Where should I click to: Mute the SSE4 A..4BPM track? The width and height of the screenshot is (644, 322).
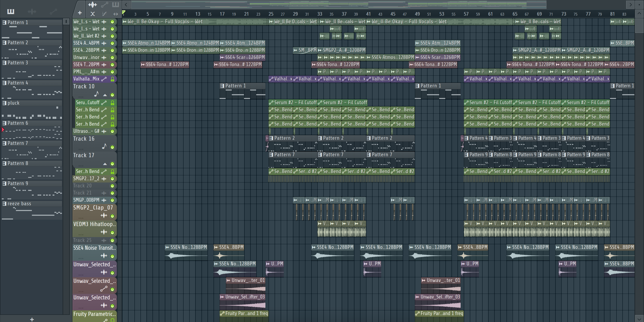[112, 44]
